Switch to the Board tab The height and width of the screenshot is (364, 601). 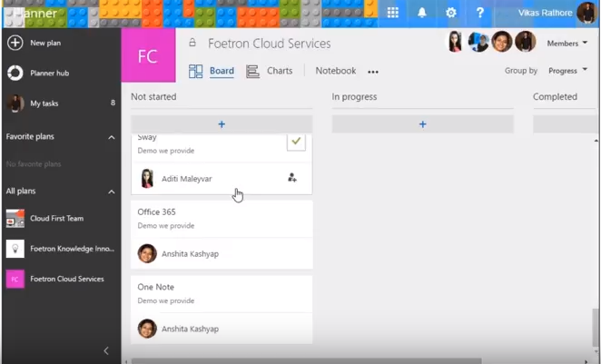[222, 71]
